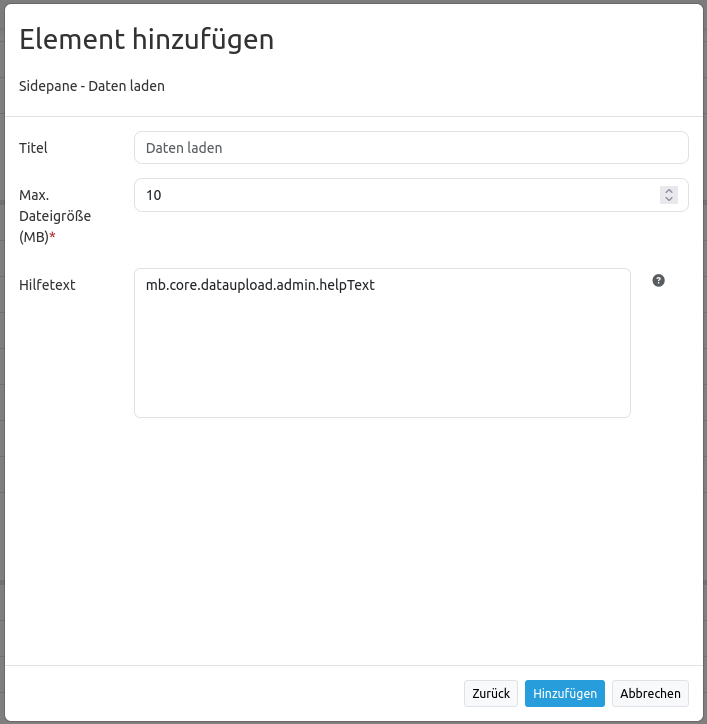Click the 'Daten laden' placeholder text
707x724 pixels.
pyautogui.click(x=184, y=147)
